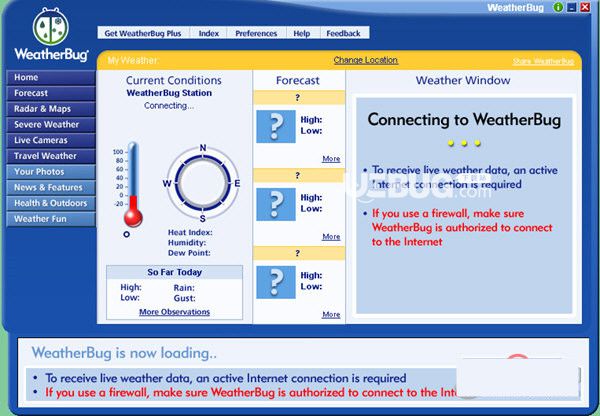Click the Share WeatherBug link

tap(543, 61)
